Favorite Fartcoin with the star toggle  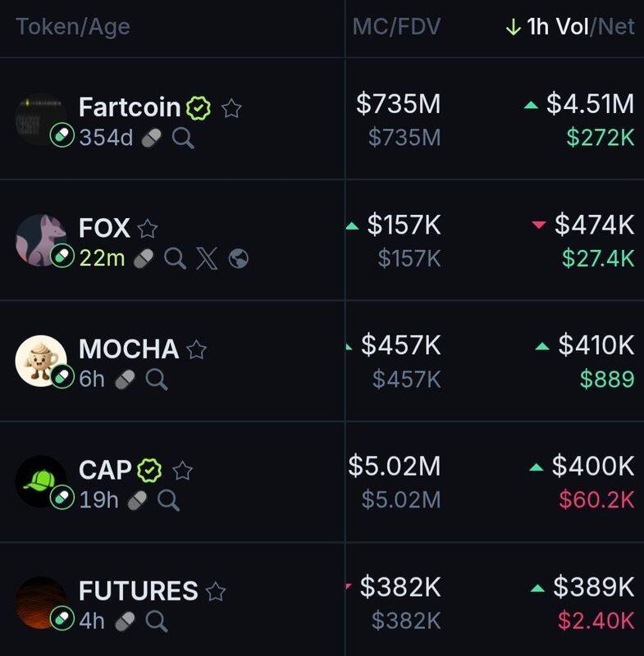pyautogui.click(x=231, y=107)
